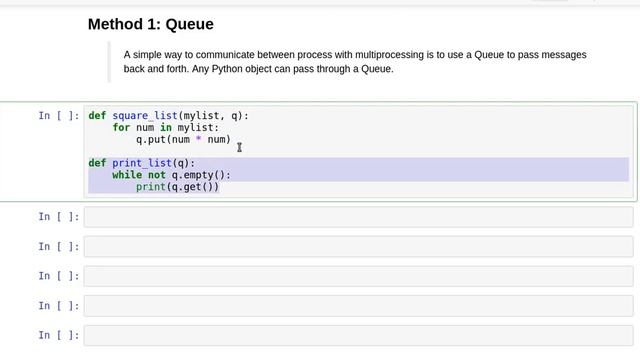This screenshot has width=640, height=360.
Task: Click the fourth empty code cell input
Action: tap(358, 306)
